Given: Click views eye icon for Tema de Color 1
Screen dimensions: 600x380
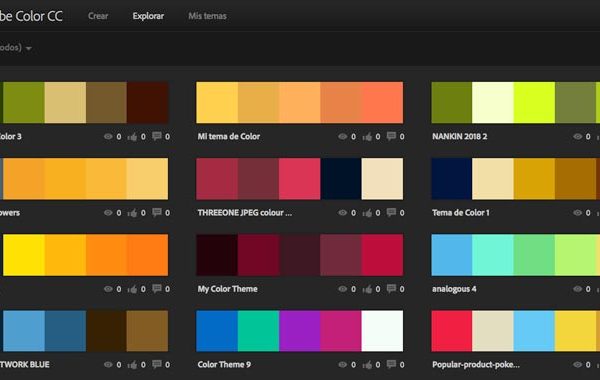Looking at the screenshot, I should click(x=577, y=213).
